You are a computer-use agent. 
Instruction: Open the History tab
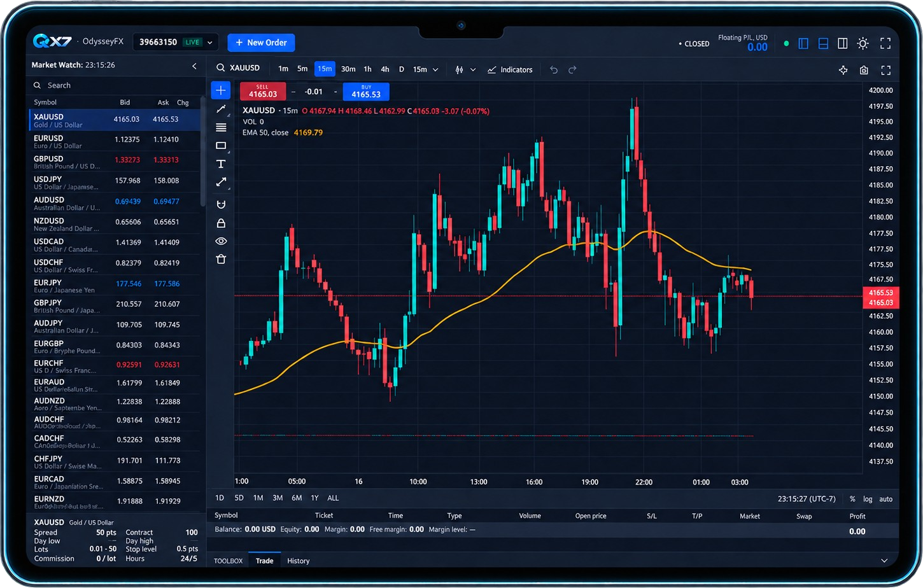pos(298,561)
